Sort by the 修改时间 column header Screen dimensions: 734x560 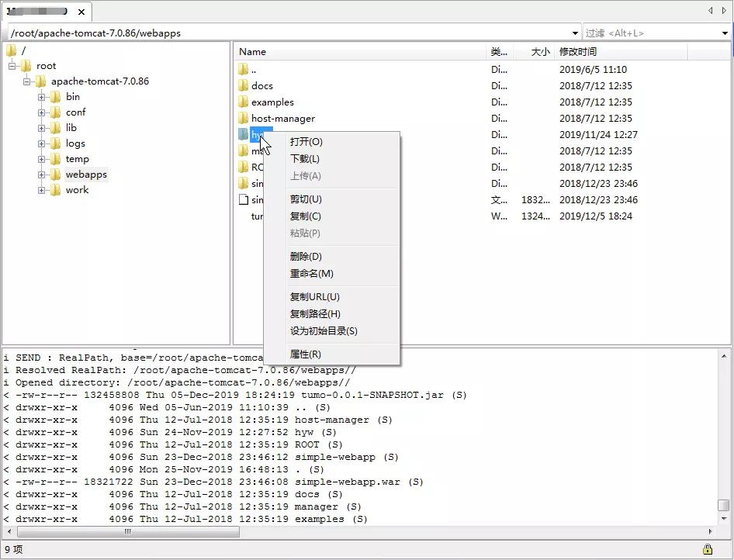pos(578,52)
